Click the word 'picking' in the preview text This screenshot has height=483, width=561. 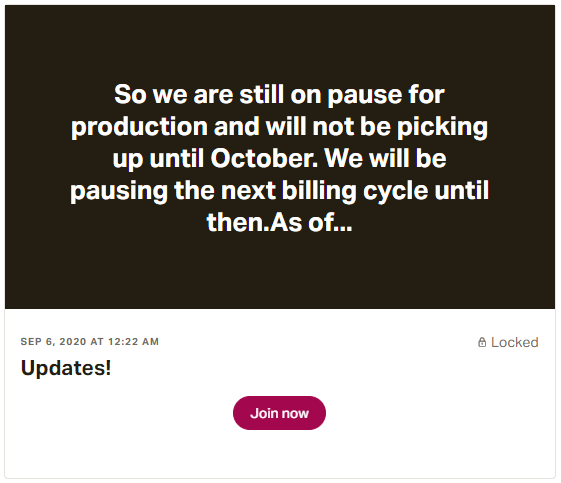[x=443, y=128]
